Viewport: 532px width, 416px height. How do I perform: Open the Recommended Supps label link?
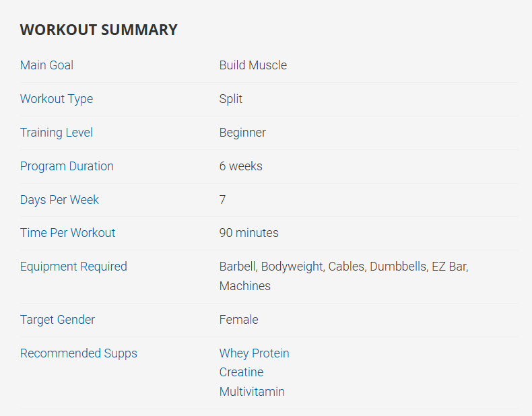point(78,353)
